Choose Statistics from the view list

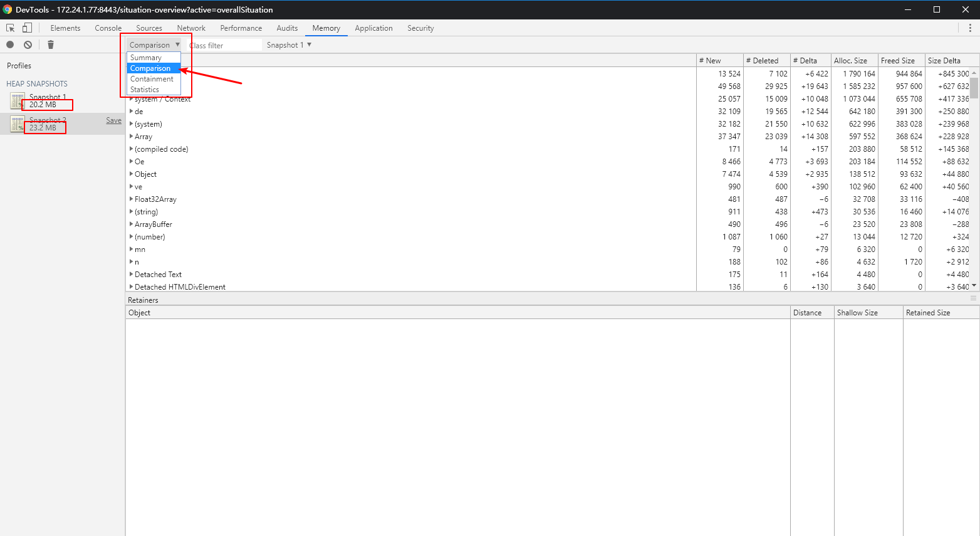pos(154,90)
